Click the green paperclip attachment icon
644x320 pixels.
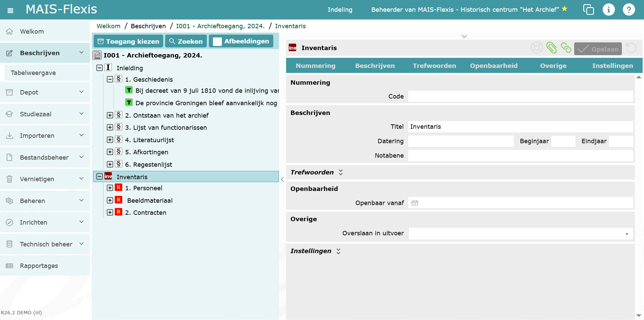pyautogui.click(x=551, y=48)
